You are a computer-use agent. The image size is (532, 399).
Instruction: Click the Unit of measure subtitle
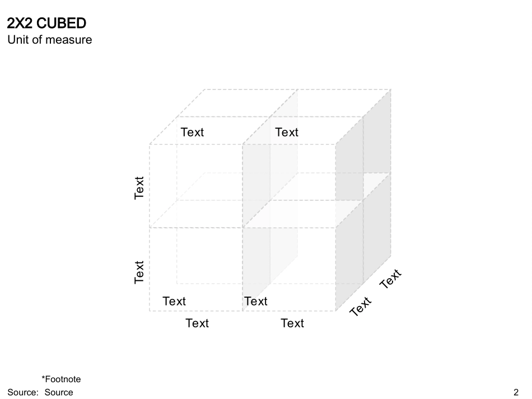[x=50, y=40]
